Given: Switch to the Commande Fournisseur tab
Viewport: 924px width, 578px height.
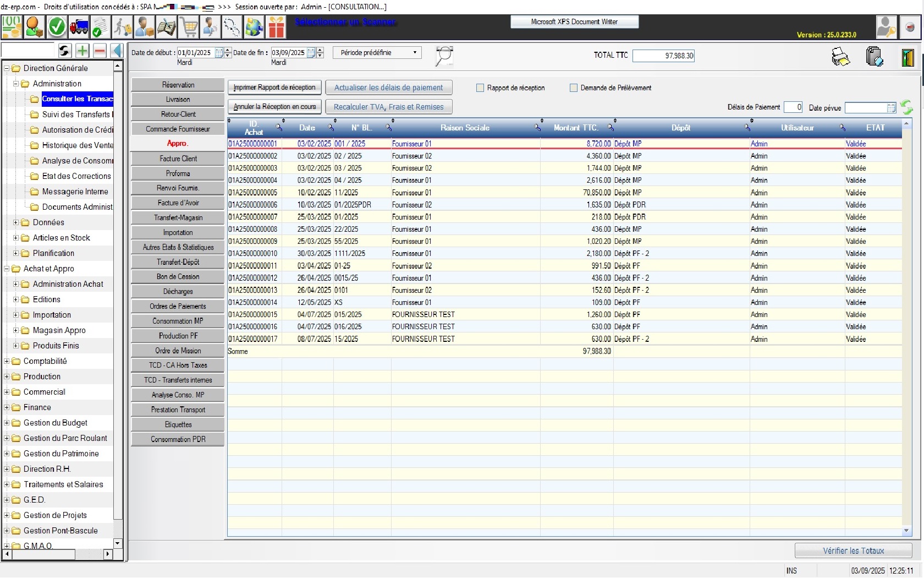Looking at the screenshot, I should click(178, 129).
